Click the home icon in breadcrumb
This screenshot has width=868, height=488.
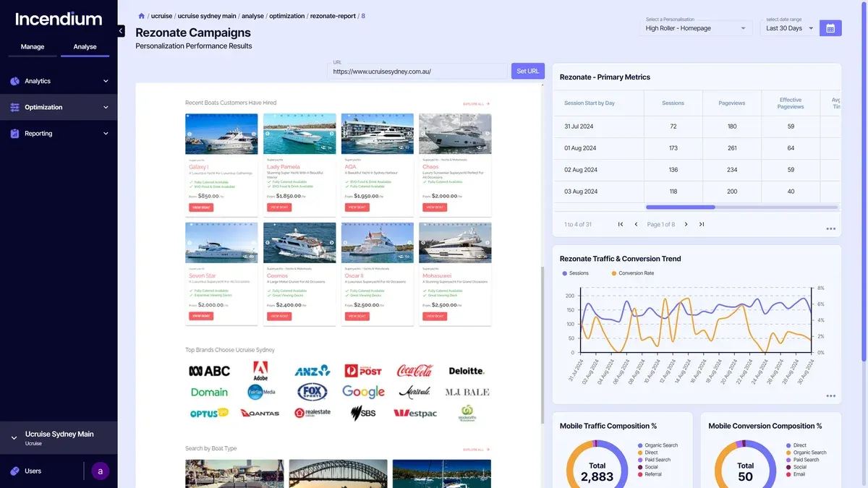coord(142,16)
